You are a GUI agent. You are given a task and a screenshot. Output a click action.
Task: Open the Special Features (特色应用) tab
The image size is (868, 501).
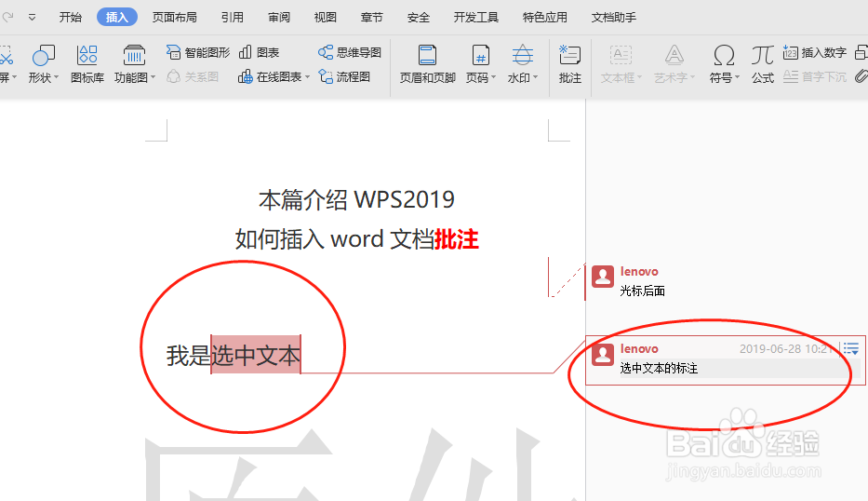click(545, 17)
